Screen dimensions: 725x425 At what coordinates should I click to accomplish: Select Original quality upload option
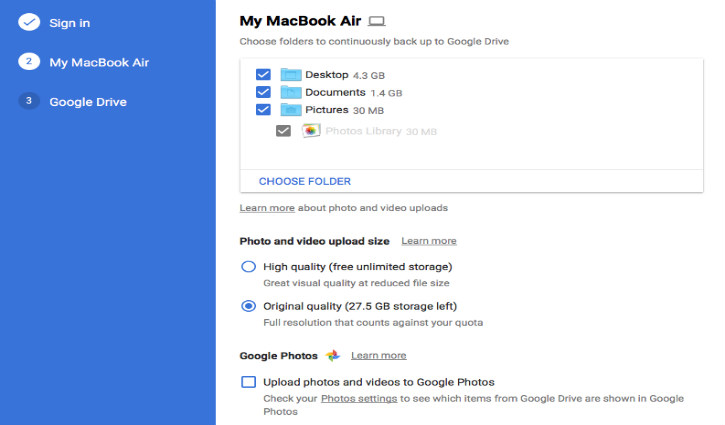(x=248, y=306)
